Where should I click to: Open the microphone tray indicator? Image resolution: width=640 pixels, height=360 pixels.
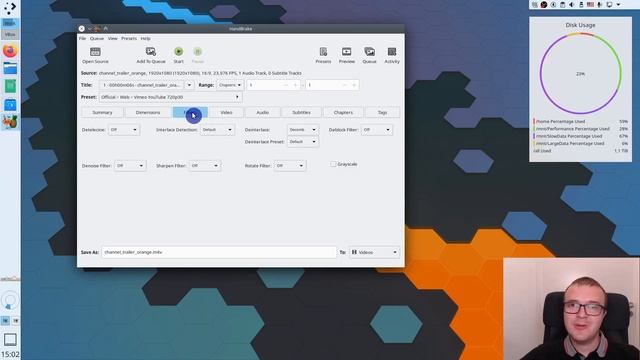pos(600,4)
